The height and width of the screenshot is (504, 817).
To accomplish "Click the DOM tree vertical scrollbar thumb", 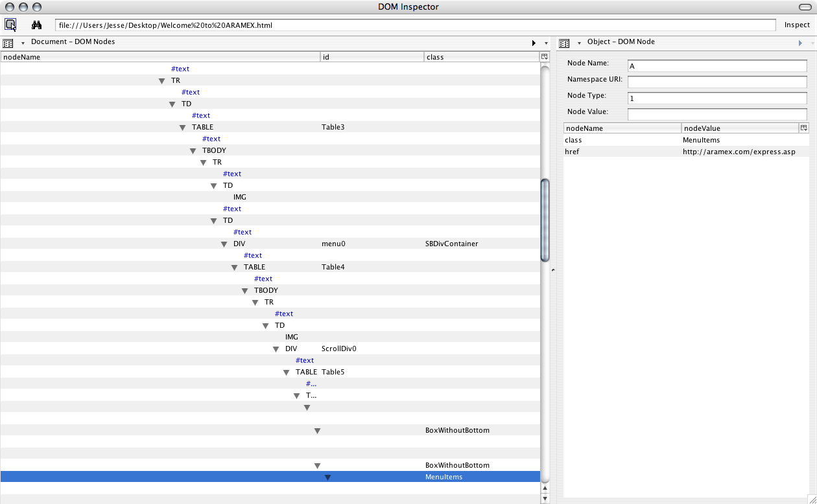I will pos(545,220).
